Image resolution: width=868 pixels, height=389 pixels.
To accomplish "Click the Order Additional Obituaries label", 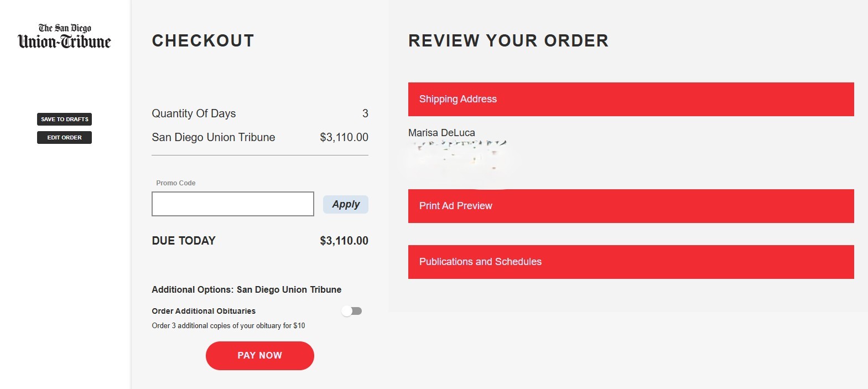I will tap(204, 311).
